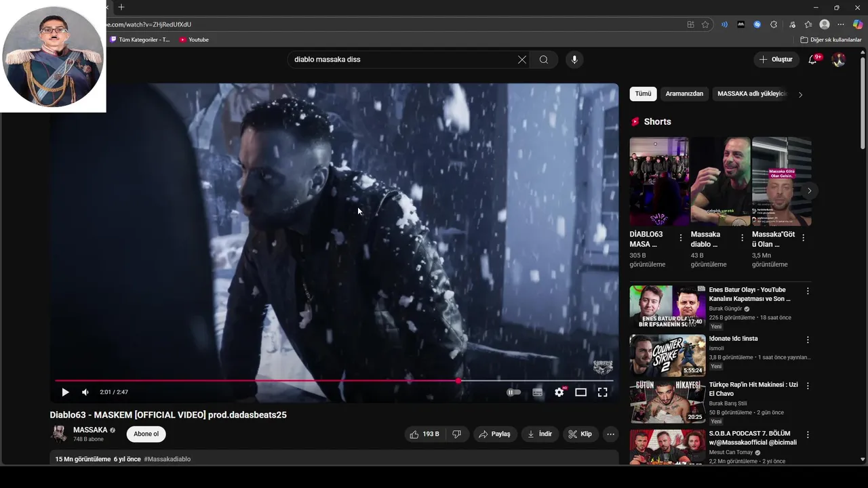The image size is (868, 488).
Task: Clear the search box text
Action: [x=522, y=60]
